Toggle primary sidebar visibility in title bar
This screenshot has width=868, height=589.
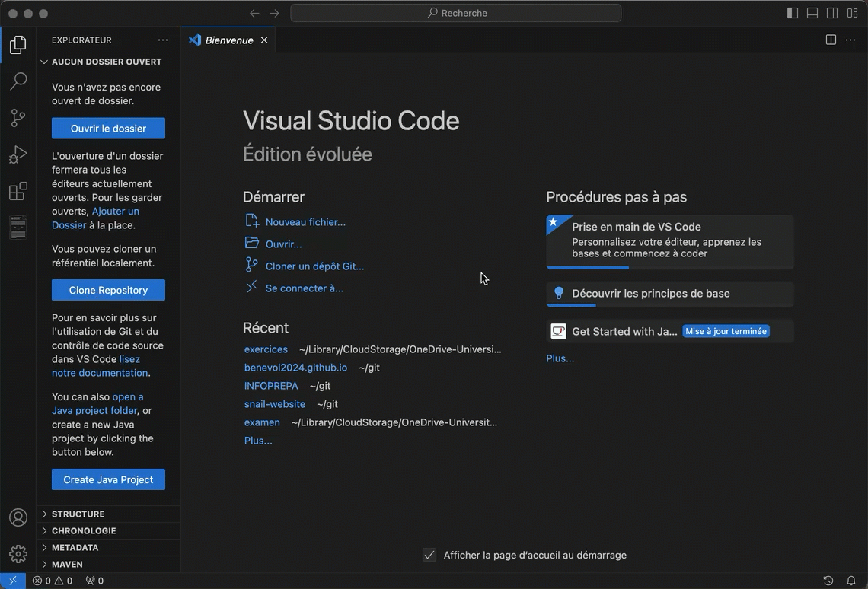click(x=793, y=13)
